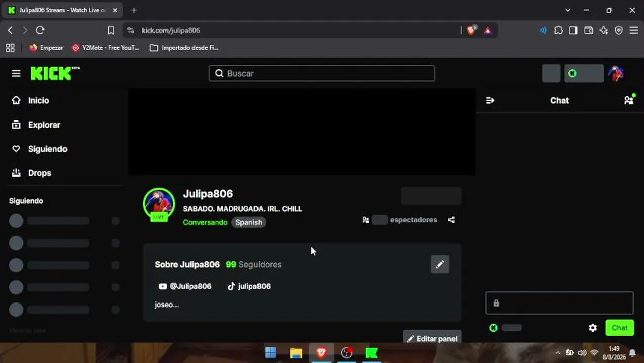The width and height of the screenshot is (644, 363).
Task: Collapse the chat panel arrow
Action: 490,100
